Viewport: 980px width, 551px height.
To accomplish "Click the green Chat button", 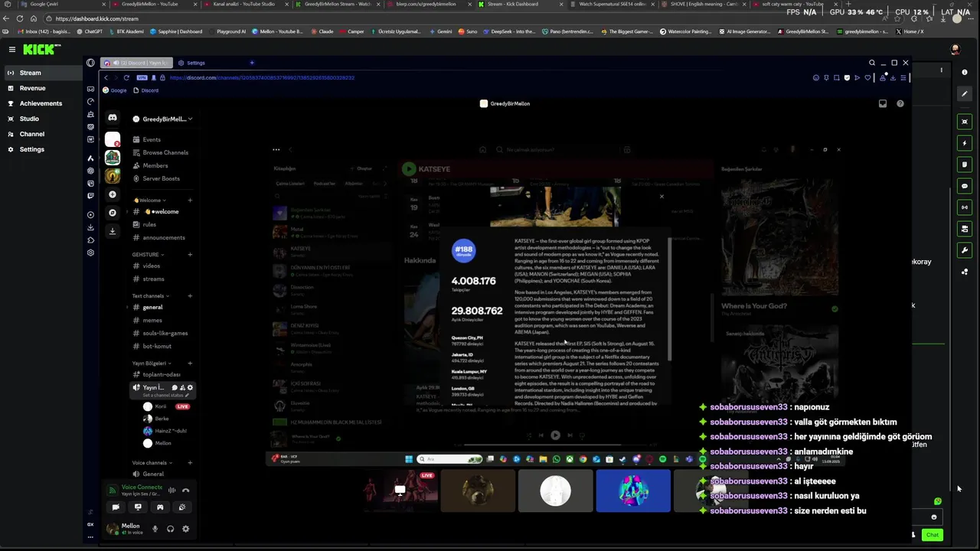I will [932, 535].
